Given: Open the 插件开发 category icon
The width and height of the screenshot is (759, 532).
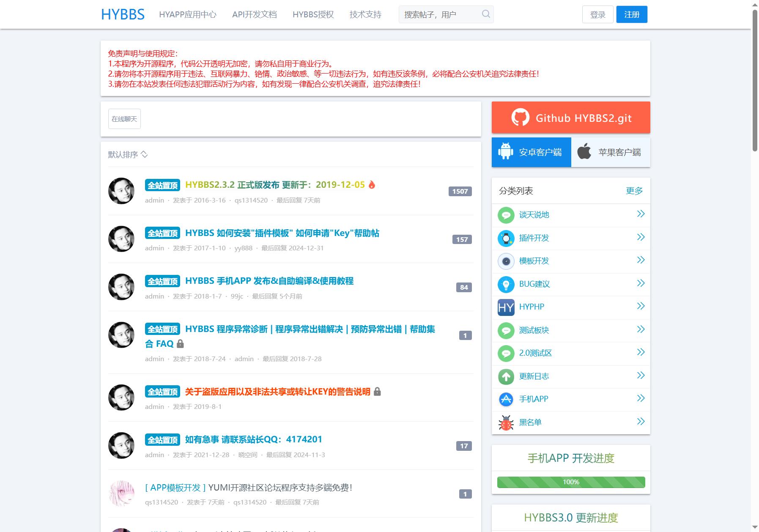Looking at the screenshot, I should point(506,238).
